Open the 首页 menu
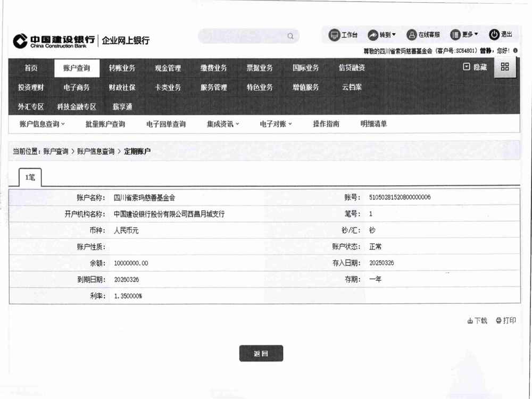Image resolution: width=532 pixels, height=399 pixels. tap(31, 68)
